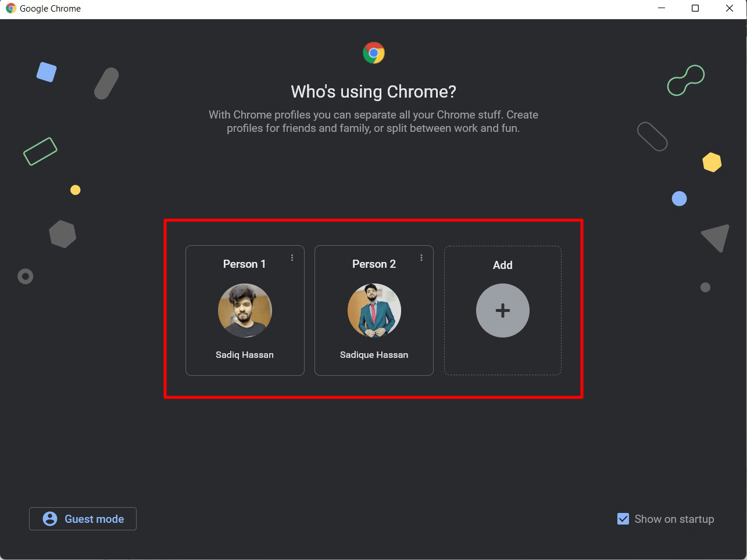This screenshot has height=560, width=747.
Task: Click the plus icon to add profile
Action: [x=503, y=311]
